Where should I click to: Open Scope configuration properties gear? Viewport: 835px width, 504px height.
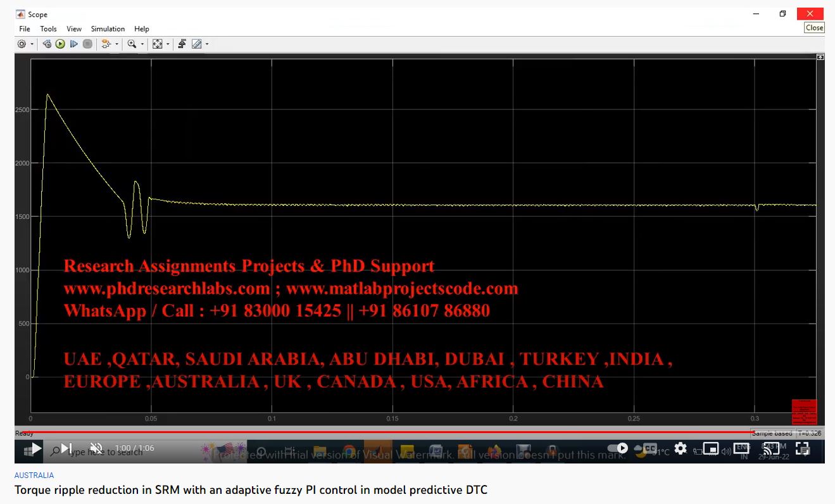[22, 44]
